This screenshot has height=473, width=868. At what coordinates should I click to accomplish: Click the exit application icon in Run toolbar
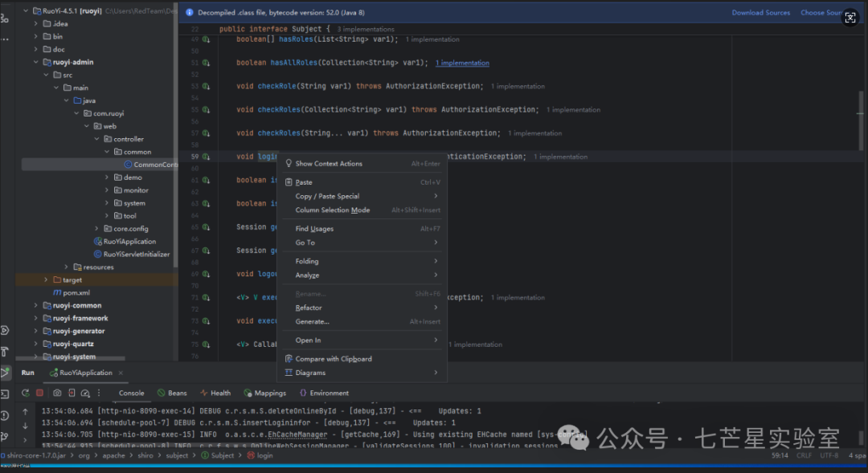[72, 393]
